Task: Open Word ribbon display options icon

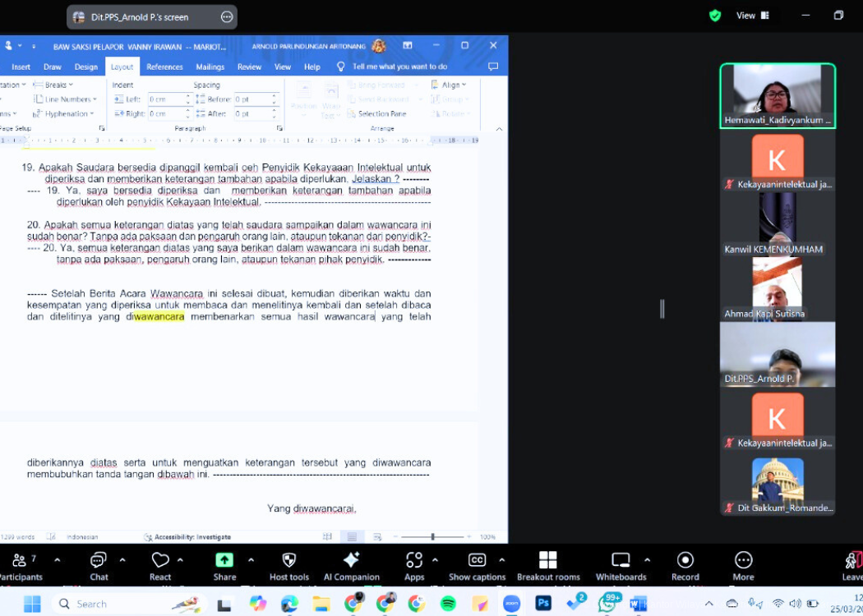Action: (x=408, y=46)
